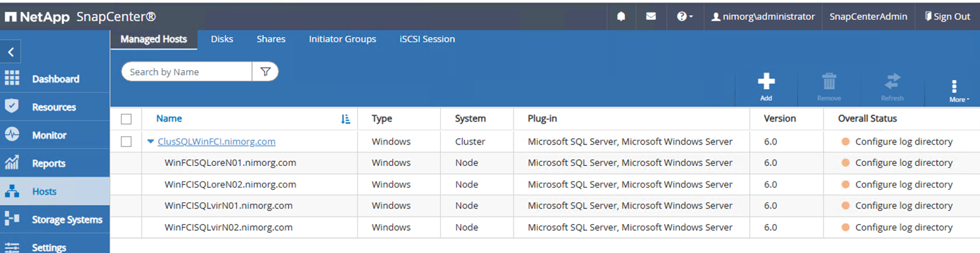Check the ClusSQLWinFCI.nimorg.com row checkbox

coord(126,142)
